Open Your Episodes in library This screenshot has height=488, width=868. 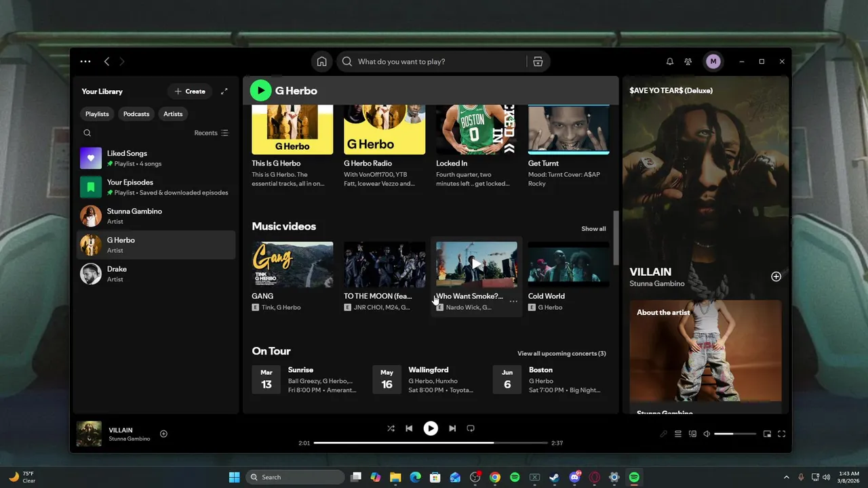click(x=156, y=187)
